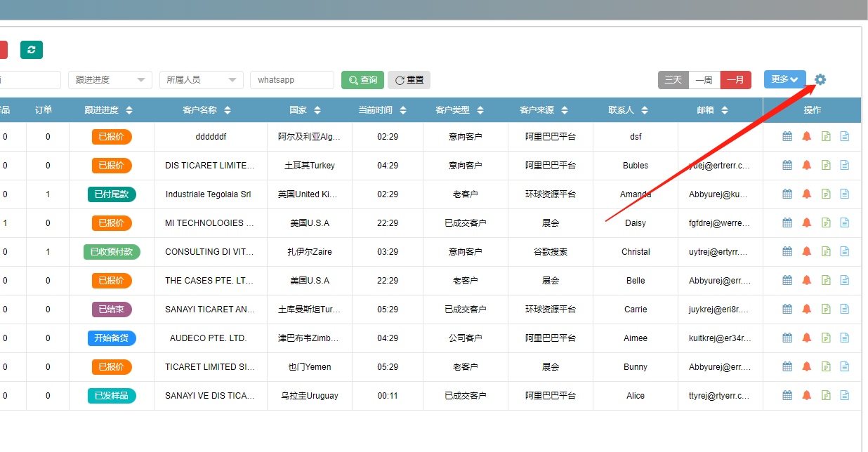Open calendar icon in Carrie row
The height and width of the screenshot is (452, 868).
click(787, 310)
